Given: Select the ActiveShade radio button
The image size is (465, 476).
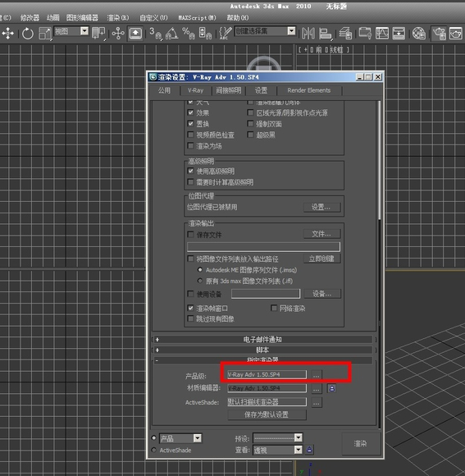Looking at the screenshot, I should coord(154,450).
